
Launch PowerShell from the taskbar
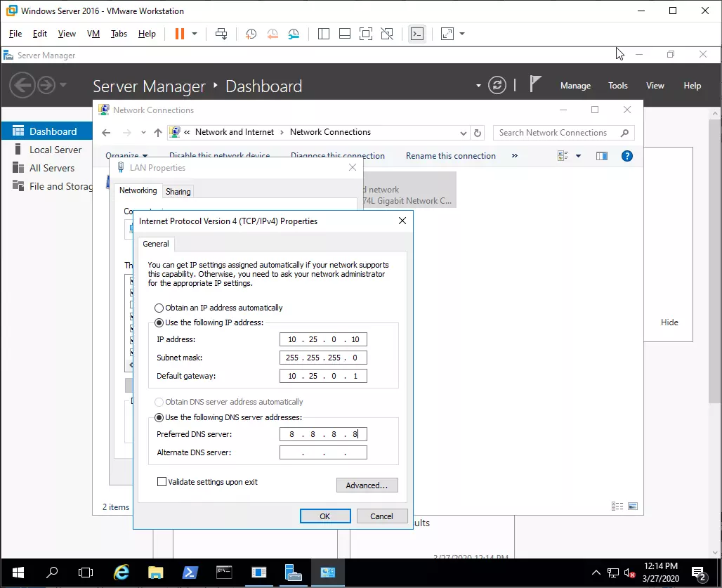pos(190,572)
